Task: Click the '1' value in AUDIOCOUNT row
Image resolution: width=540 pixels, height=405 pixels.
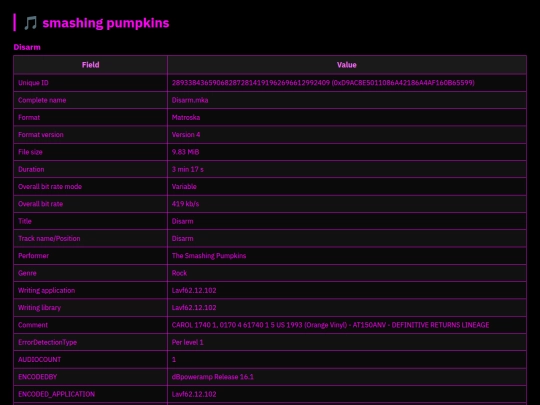Action: coord(174,360)
